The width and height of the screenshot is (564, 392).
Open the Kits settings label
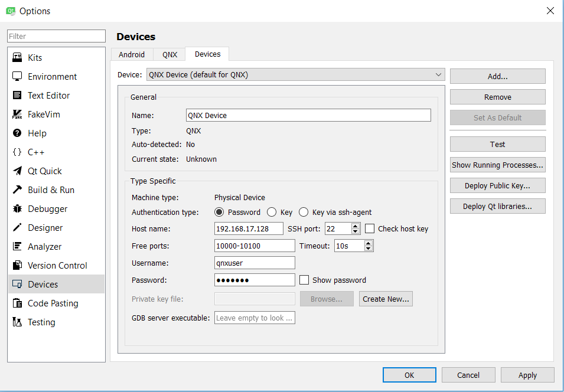pyautogui.click(x=35, y=57)
